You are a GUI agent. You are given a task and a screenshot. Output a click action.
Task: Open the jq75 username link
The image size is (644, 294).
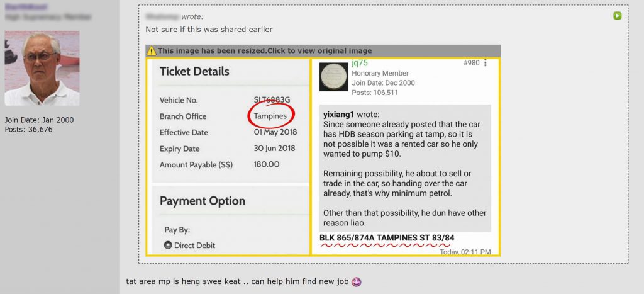[360, 63]
